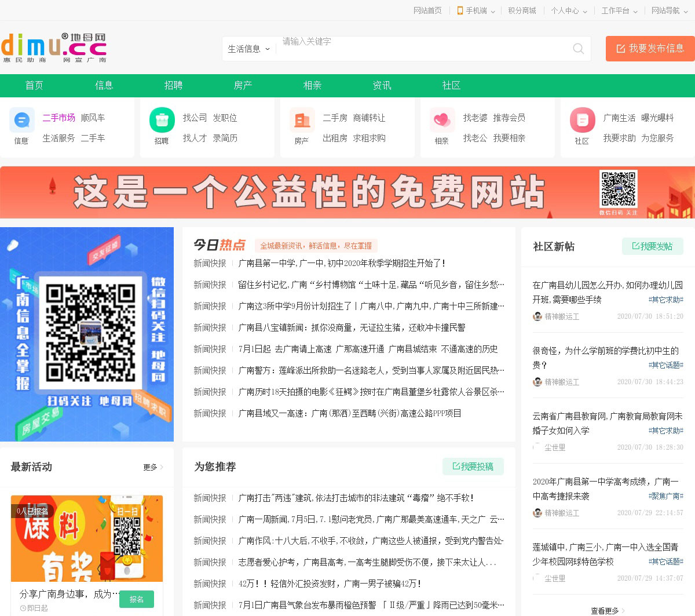
Task: Expand 查看更多 community posts
Action: [608, 611]
